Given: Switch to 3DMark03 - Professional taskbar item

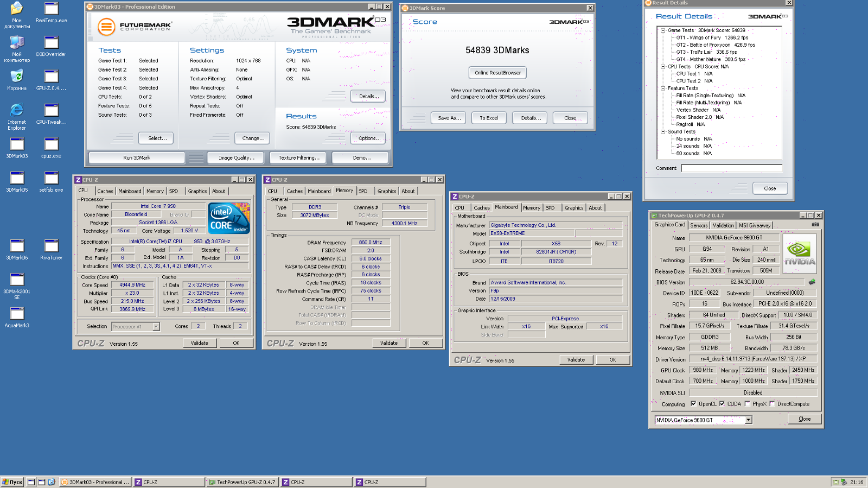Looking at the screenshot, I should tap(95, 482).
